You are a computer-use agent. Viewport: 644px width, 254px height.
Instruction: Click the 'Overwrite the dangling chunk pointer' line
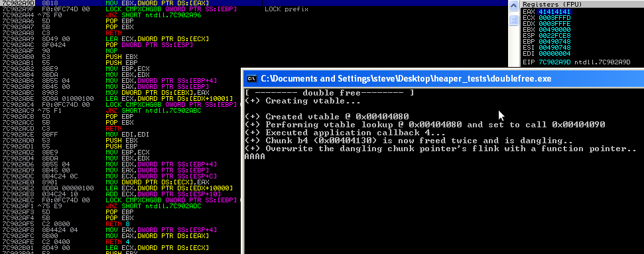point(440,149)
